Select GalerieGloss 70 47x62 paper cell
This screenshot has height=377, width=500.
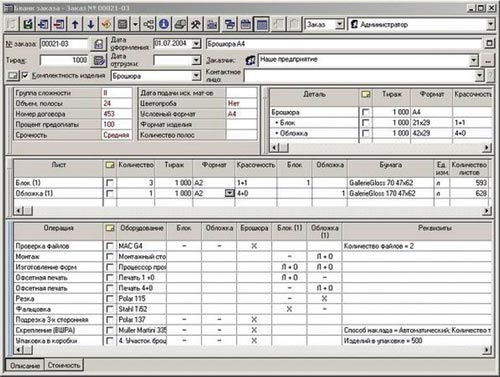pos(390,183)
